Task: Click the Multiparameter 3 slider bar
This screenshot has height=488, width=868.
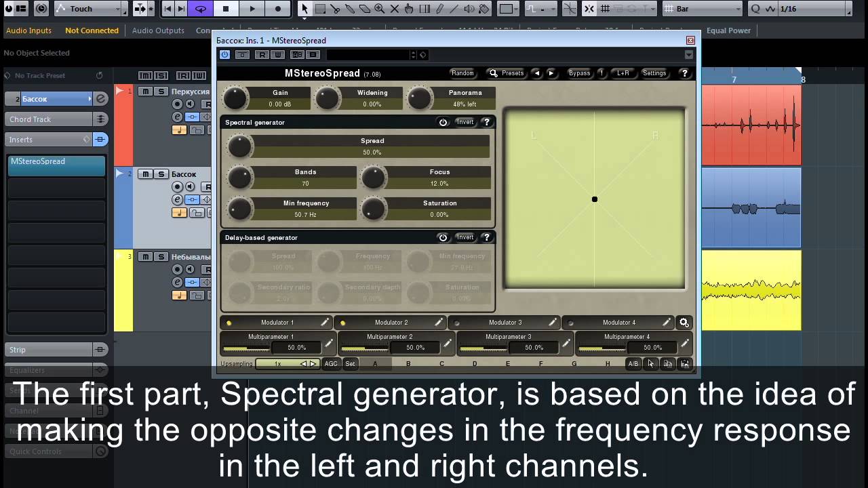Action: click(483, 348)
